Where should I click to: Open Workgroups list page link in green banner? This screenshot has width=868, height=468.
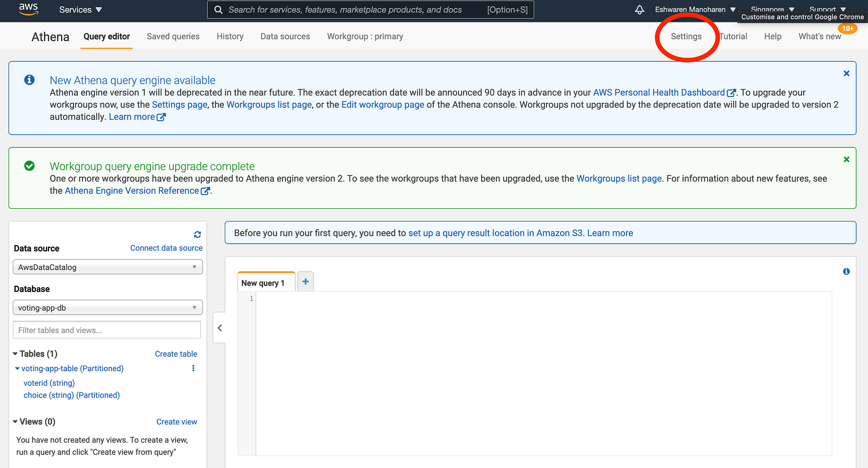(619, 179)
